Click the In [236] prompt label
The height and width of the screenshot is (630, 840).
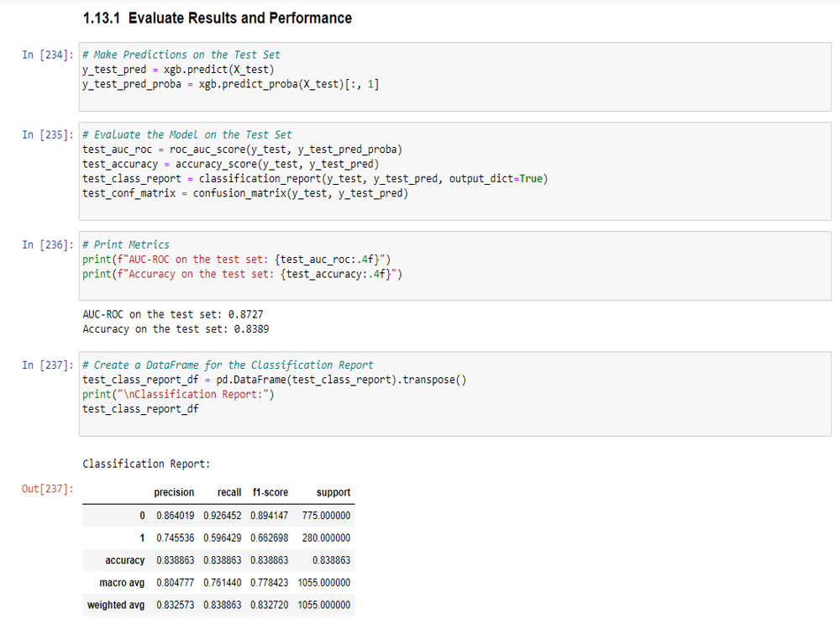click(x=47, y=244)
